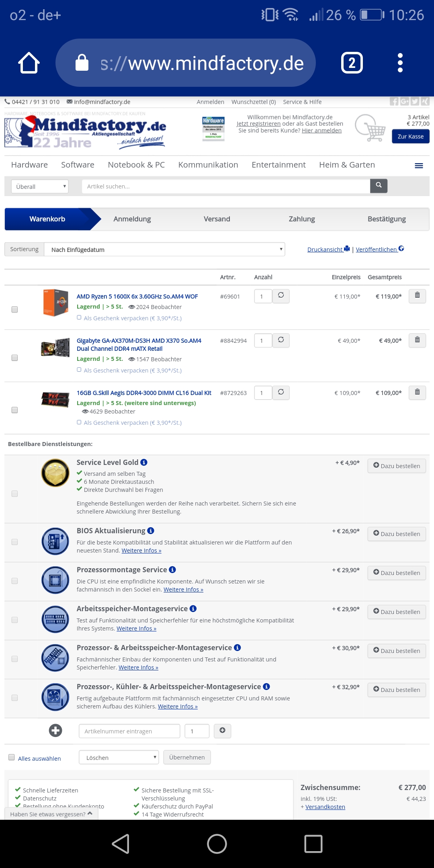The height and width of the screenshot is (868, 434).
Task: Open the Löschen action dropdown
Action: coord(119,757)
